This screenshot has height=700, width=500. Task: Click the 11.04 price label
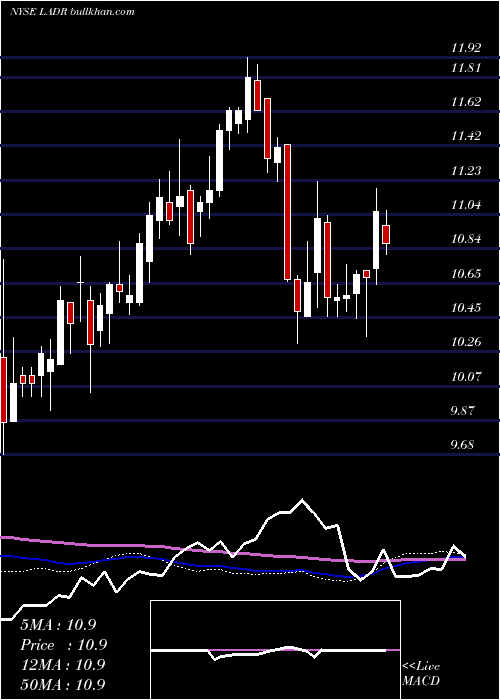tap(466, 205)
